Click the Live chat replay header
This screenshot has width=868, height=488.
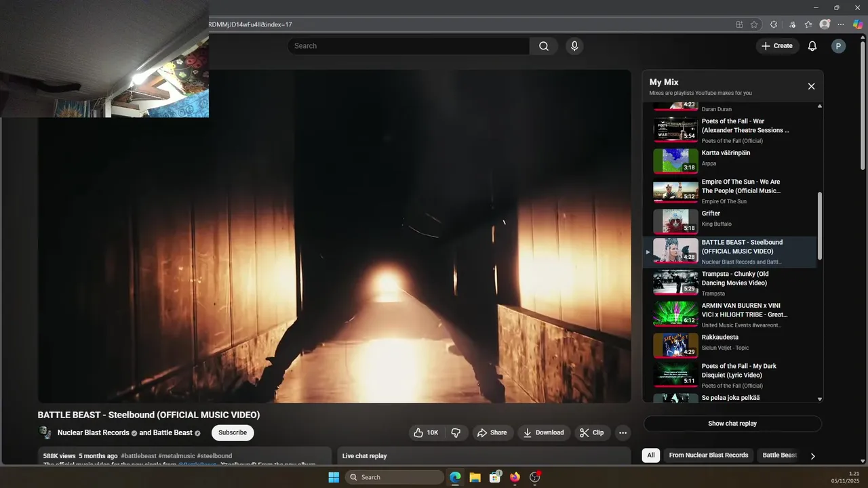(364, 456)
